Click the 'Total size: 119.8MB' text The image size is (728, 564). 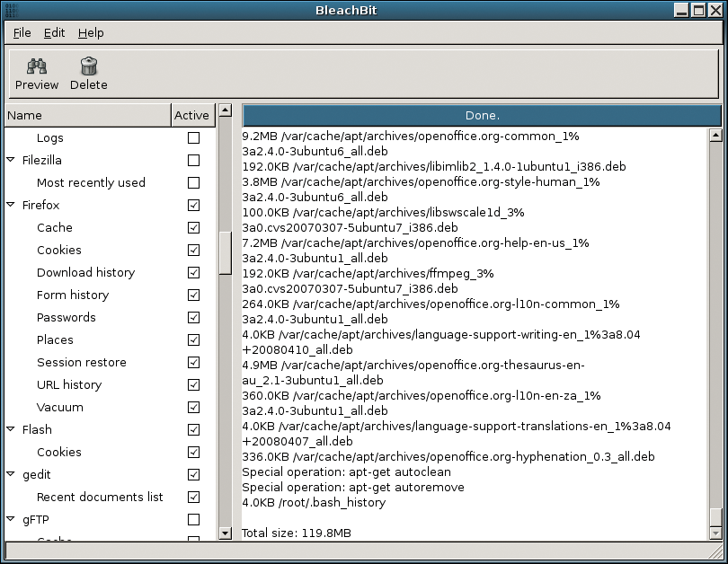[297, 533]
